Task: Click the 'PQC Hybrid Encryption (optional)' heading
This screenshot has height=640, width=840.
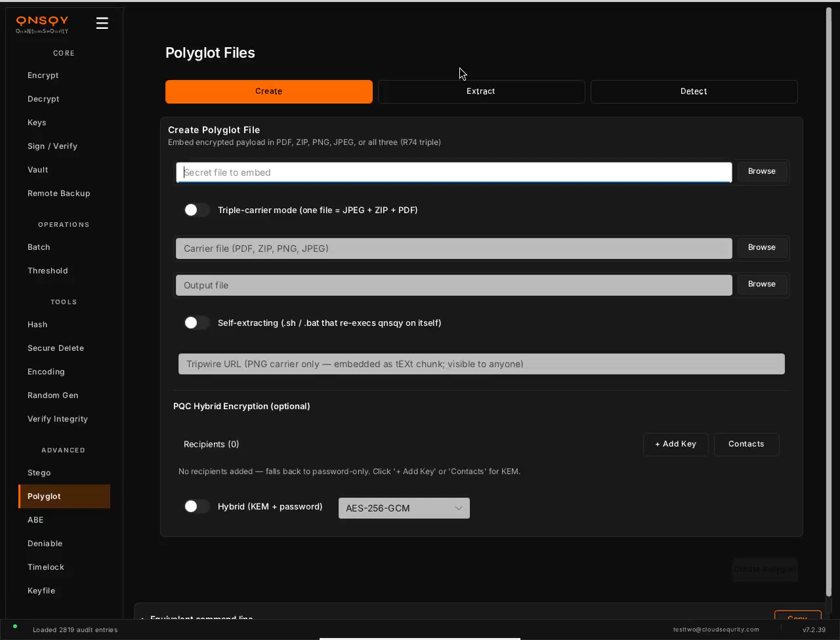Action: (241, 406)
